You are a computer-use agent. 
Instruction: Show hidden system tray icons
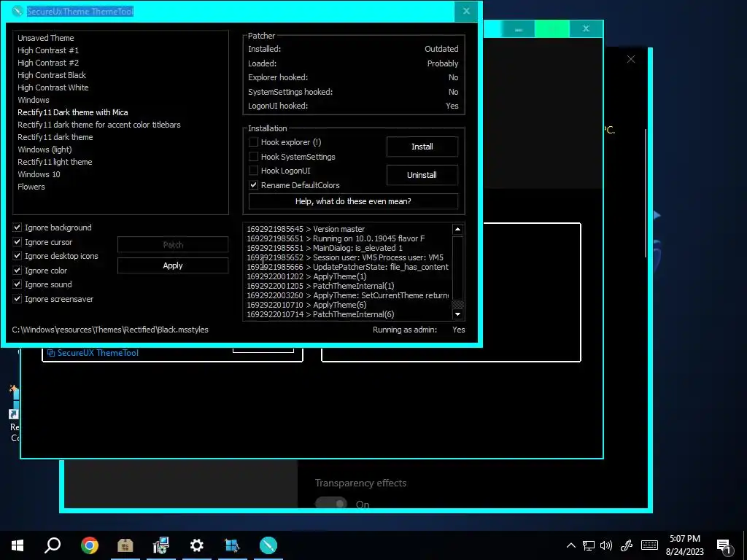pyautogui.click(x=570, y=545)
